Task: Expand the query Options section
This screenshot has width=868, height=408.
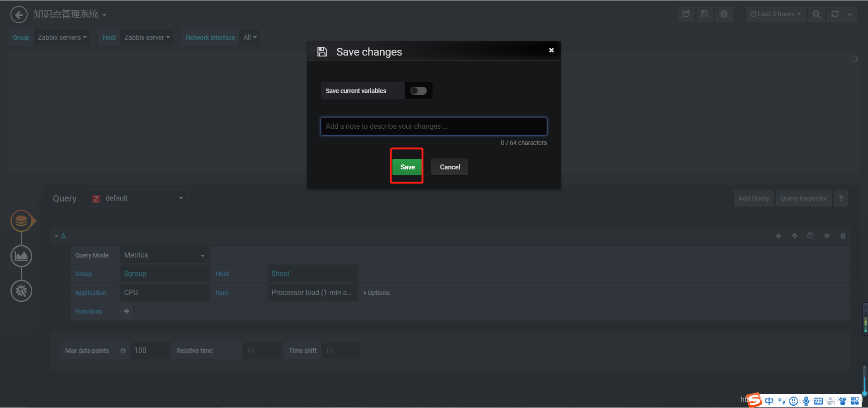Action: [377, 293]
